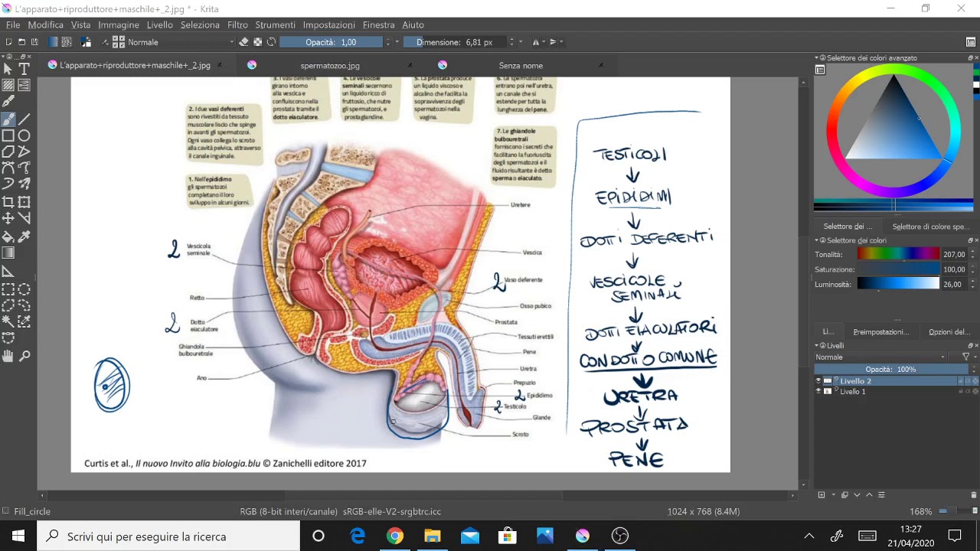Close the spermatozoo.jpg tab
Image resolution: width=980 pixels, height=551 pixels.
tap(410, 66)
